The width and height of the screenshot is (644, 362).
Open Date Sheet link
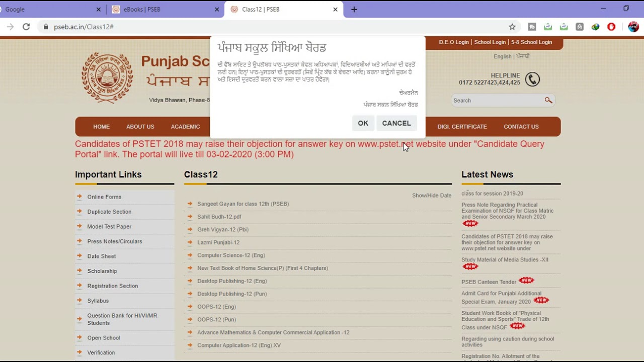click(102, 256)
